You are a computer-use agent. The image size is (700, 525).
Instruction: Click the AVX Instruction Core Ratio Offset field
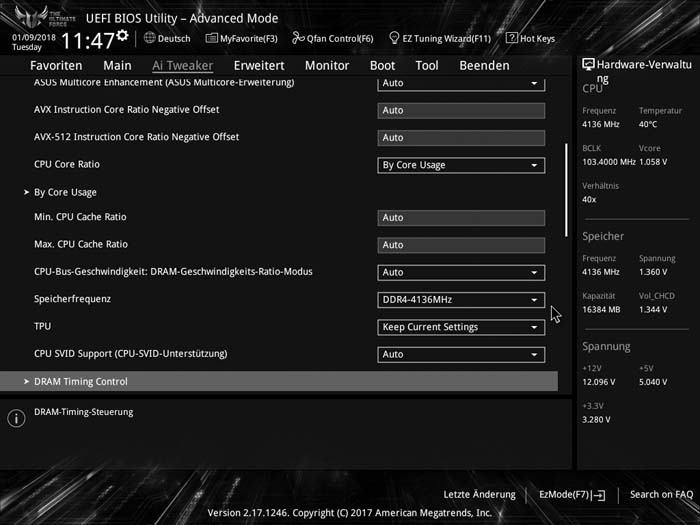tap(461, 111)
